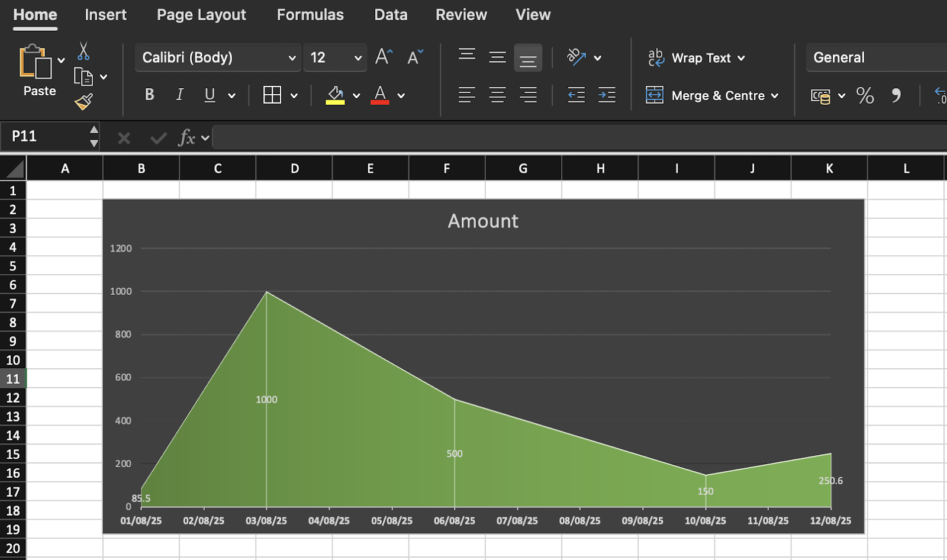This screenshot has width=947, height=560.
Task: Select column K header
Action: pyautogui.click(x=829, y=169)
